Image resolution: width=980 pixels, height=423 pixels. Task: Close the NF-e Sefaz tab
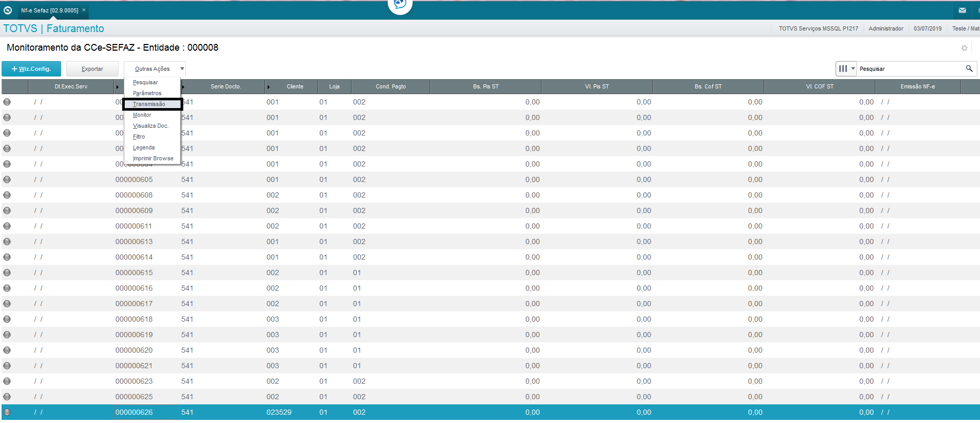point(84,10)
